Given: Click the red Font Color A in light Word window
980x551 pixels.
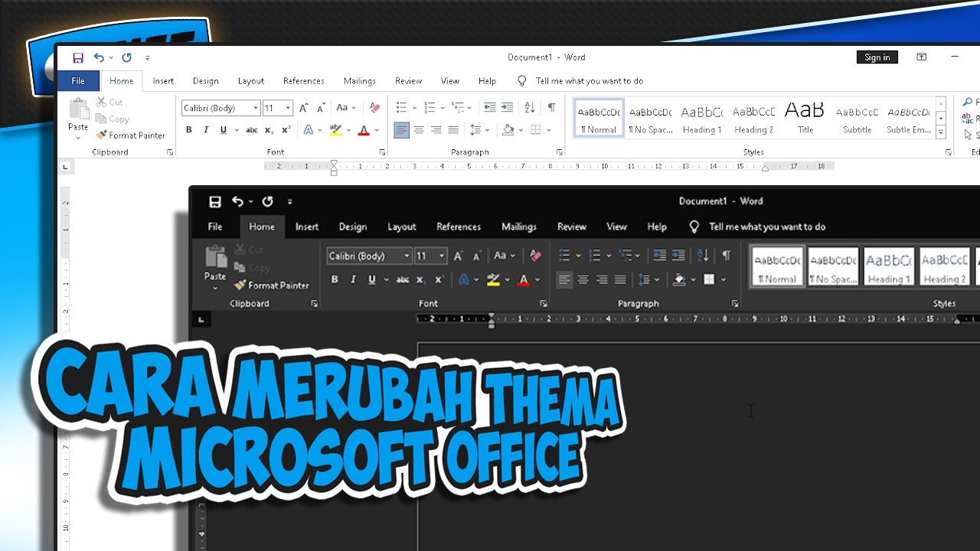Looking at the screenshot, I should (x=364, y=130).
